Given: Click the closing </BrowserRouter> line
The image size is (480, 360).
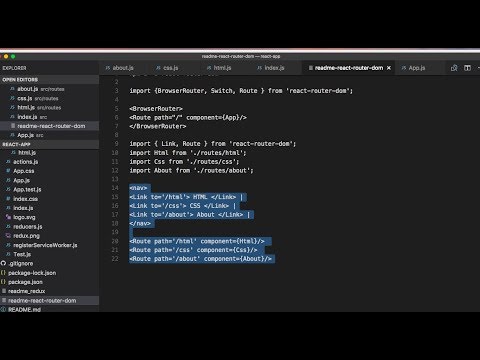Looking at the screenshot, I should point(158,126).
